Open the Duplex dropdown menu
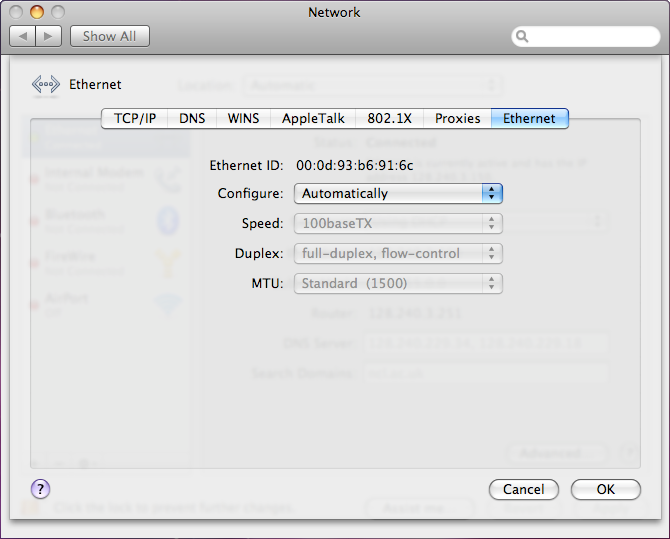 (397, 253)
